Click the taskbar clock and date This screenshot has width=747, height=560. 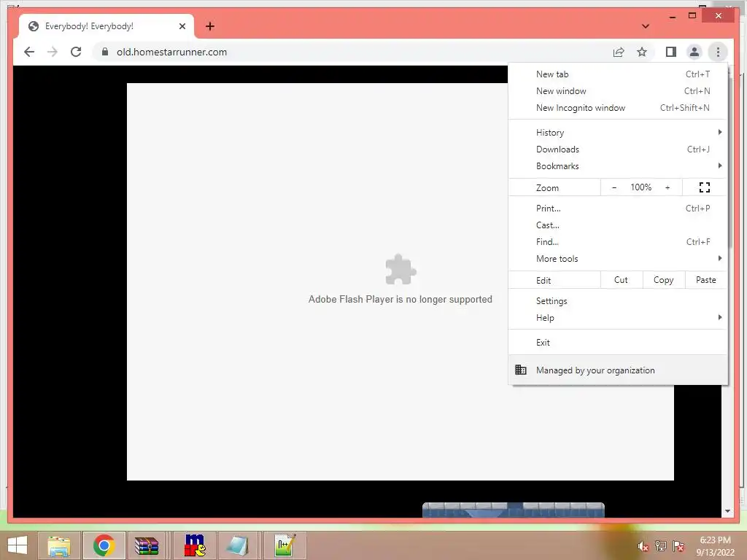(715, 545)
